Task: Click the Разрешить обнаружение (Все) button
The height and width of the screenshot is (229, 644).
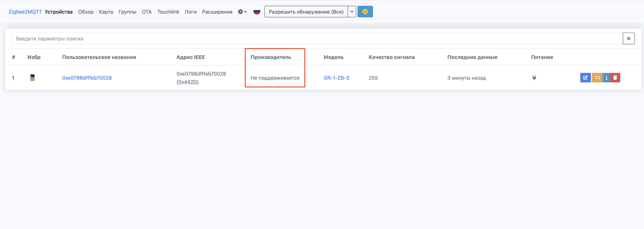Action: 306,12
